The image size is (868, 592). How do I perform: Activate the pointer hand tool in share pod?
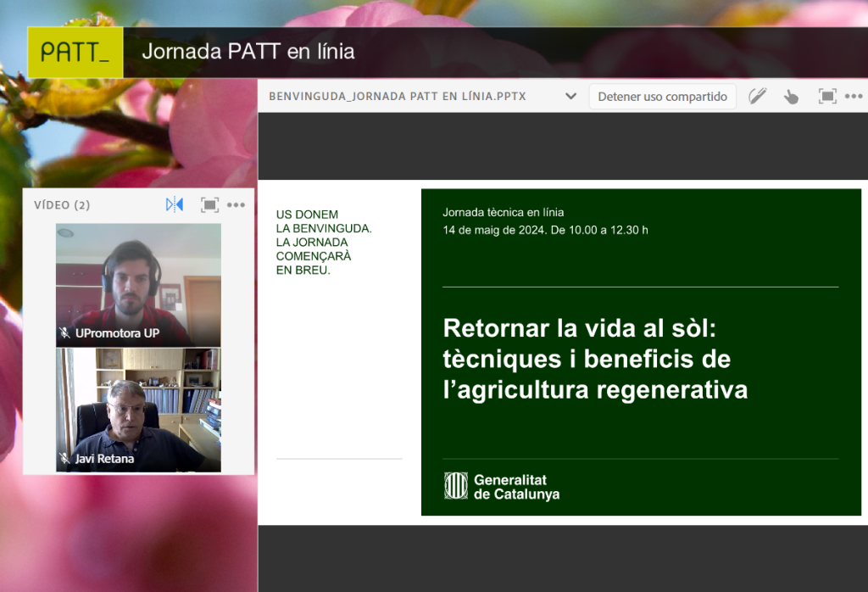click(791, 97)
